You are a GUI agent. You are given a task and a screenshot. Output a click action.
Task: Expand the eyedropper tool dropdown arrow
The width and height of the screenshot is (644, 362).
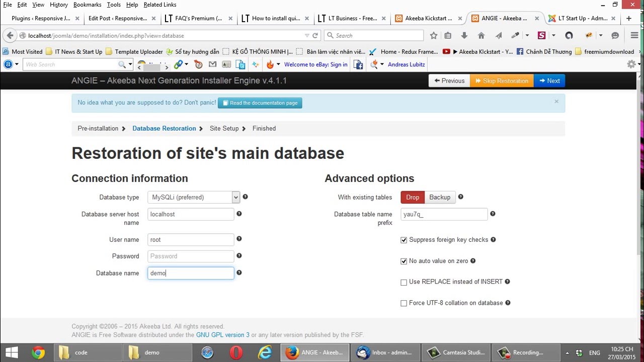(x=527, y=36)
